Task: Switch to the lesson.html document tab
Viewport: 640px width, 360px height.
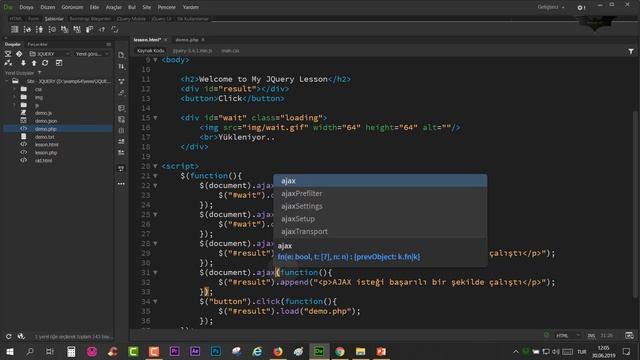Action: point(147,40)
